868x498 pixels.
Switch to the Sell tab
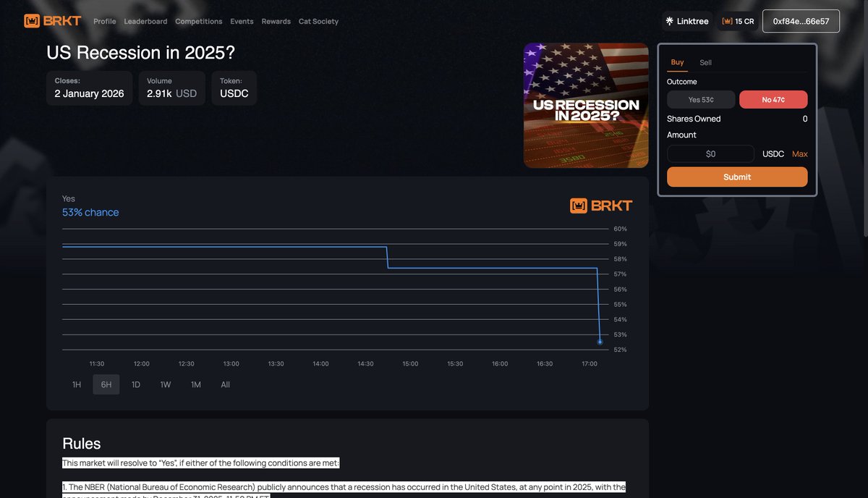(705, 62)
